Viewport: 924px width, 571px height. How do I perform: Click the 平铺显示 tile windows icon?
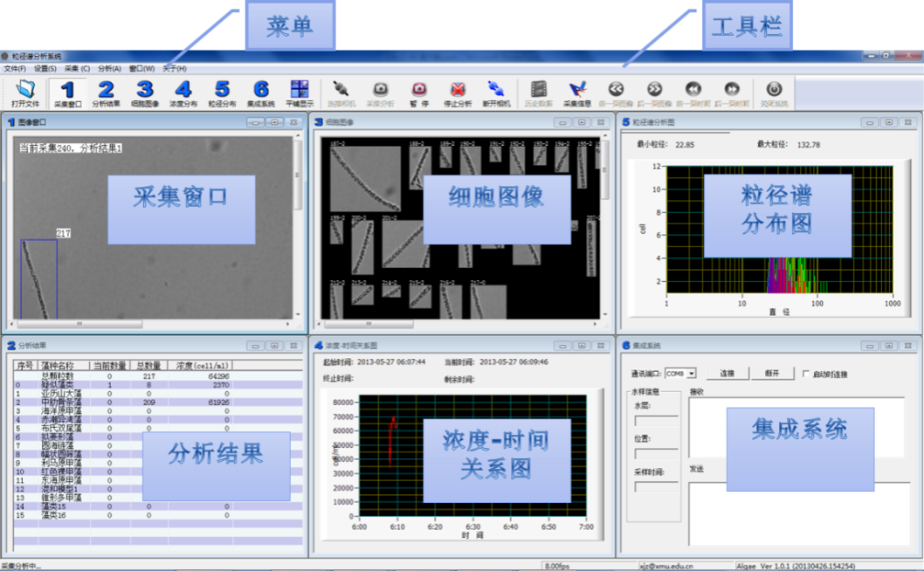[300, 92]
